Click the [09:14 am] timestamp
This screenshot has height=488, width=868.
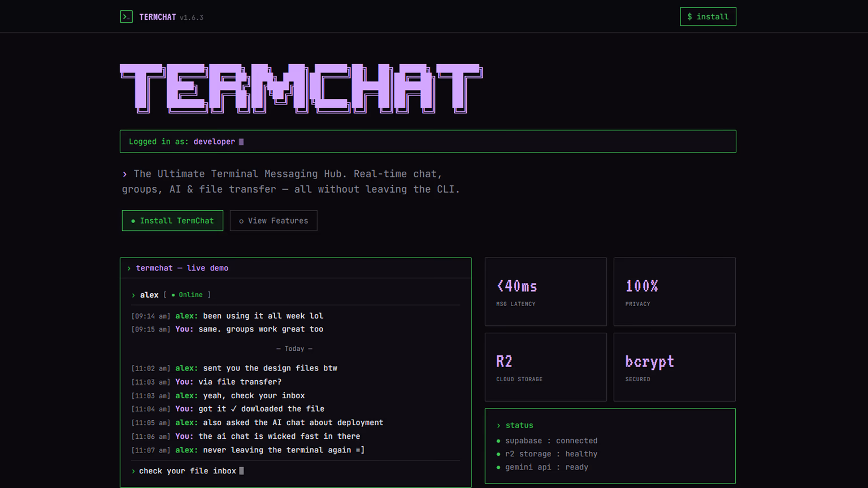[x=151, y=316]
